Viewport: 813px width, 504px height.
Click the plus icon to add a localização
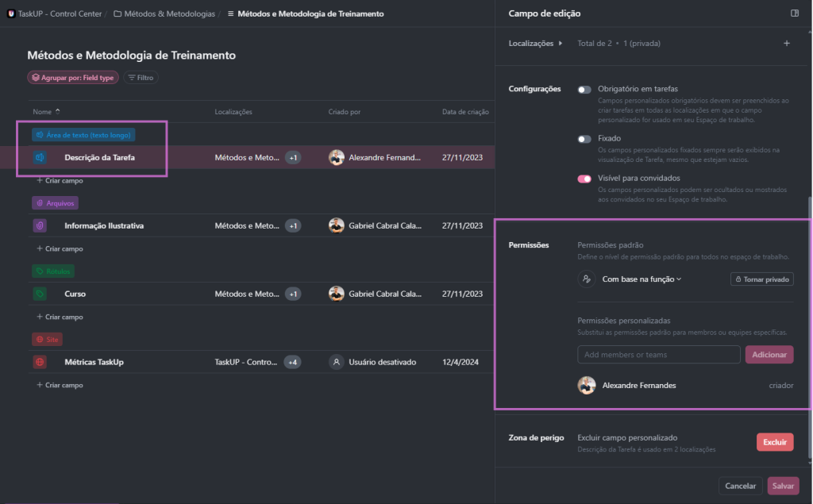(786, 44)
